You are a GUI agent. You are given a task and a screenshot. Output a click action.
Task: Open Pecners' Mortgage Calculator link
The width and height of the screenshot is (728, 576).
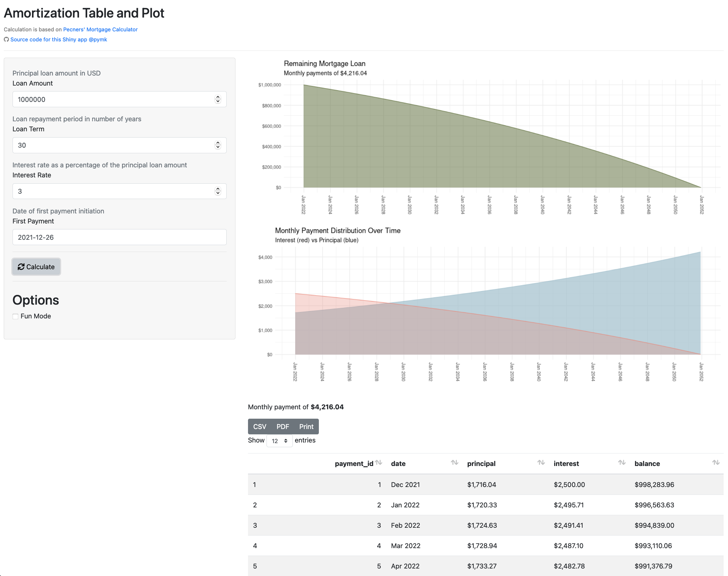100,29
